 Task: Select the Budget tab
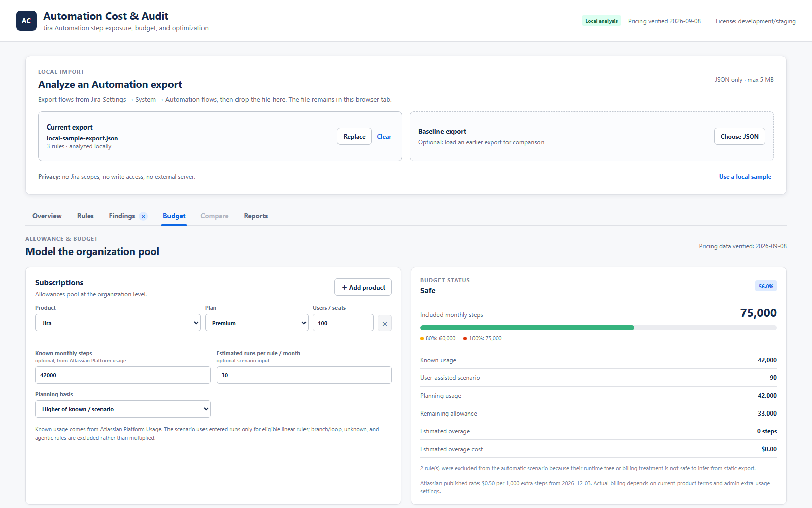[174, 216]
